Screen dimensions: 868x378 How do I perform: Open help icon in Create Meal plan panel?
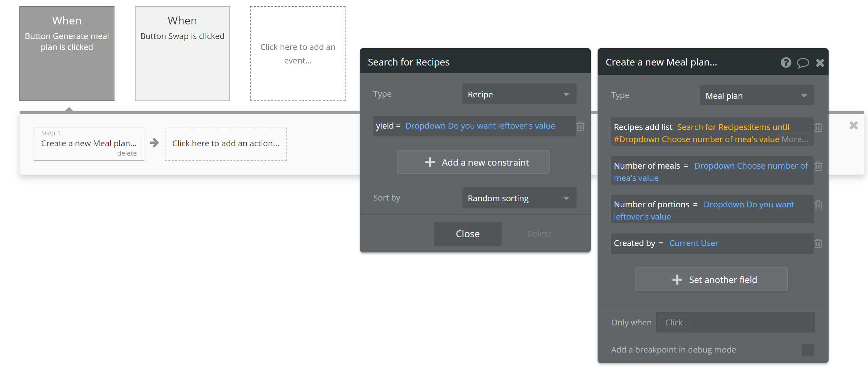[786, 62]
